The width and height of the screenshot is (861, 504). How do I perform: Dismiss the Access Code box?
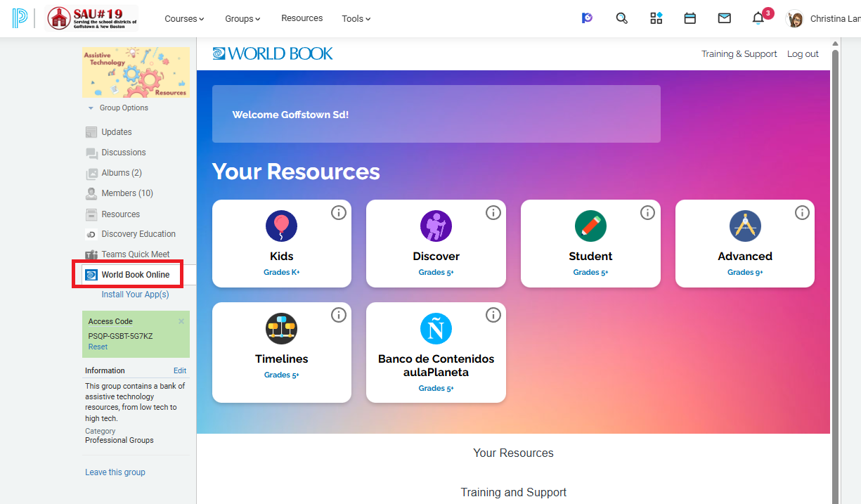click(x=181, y=321)
